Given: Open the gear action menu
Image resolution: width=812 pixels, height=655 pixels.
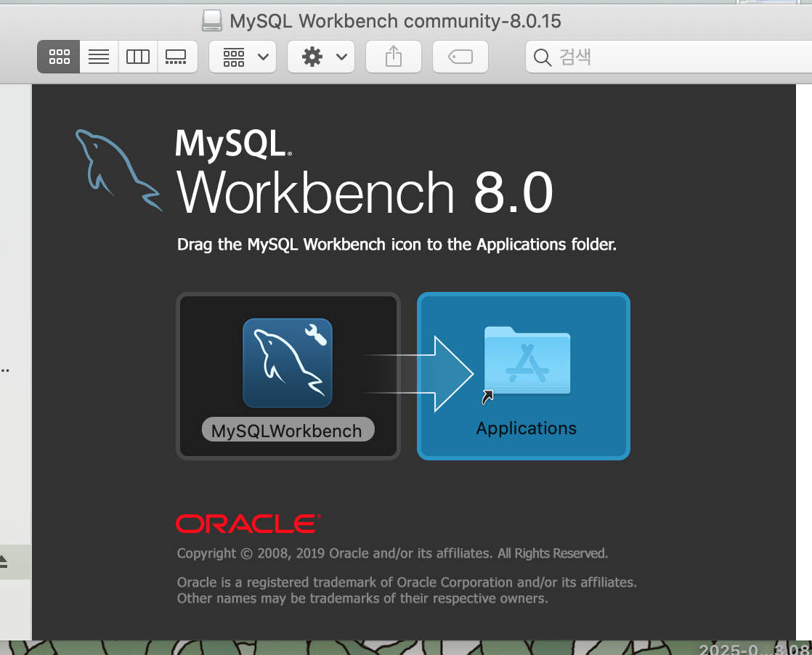Looking at the screenshot, I should [321, 57].
